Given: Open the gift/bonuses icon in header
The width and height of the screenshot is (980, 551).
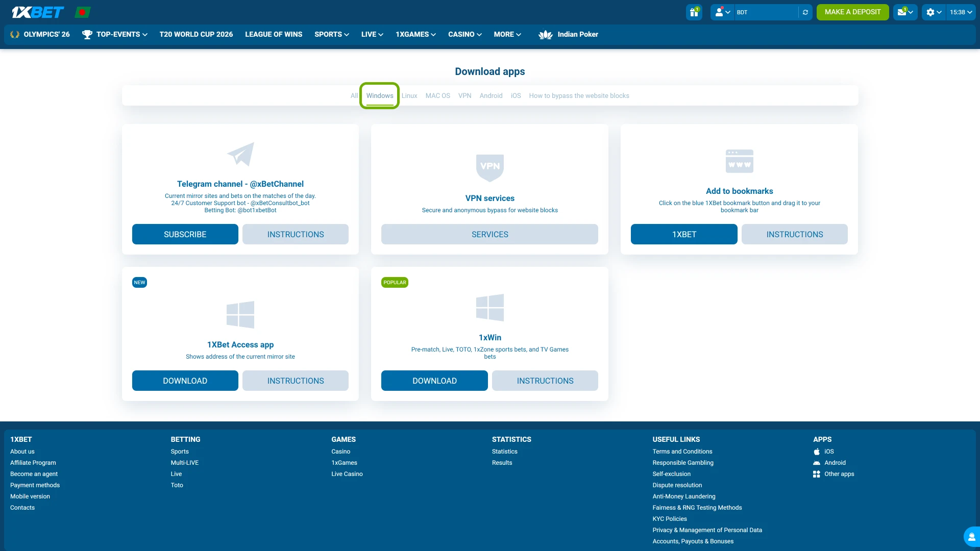Looking at the screenshot, I should pos(694,12).
